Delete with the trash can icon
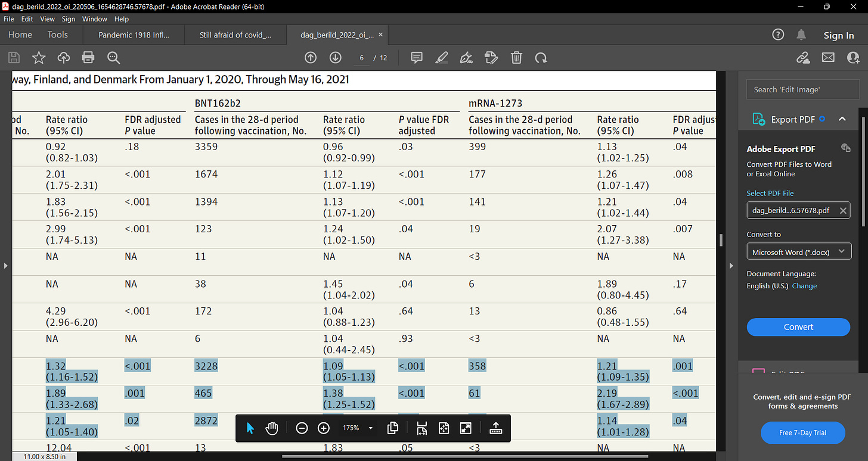The image size is (868, 461). 516,58
